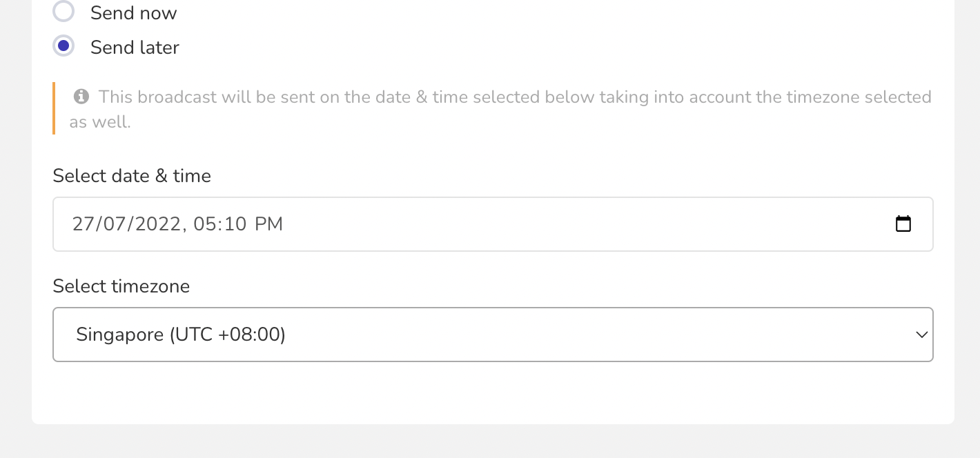The height and width of the screenshot is (458, 980).
Task: Click the day "27" in date field
Action: click(83, 223)
